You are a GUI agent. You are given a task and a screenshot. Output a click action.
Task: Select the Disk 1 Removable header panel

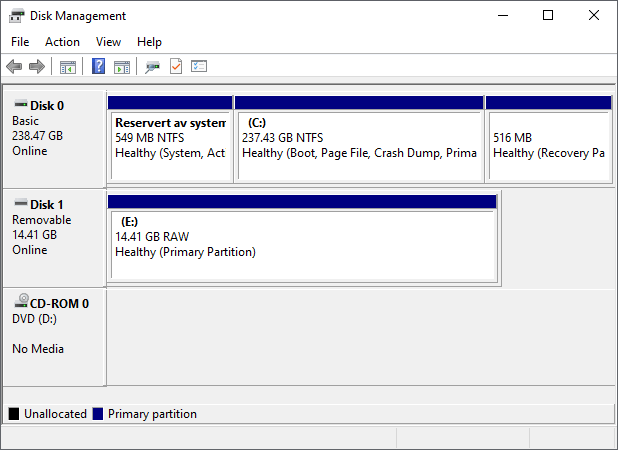pos(54,238)
